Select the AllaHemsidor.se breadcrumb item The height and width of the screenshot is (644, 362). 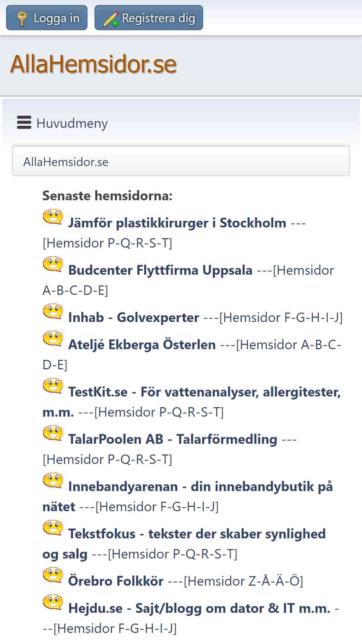click(x=66, y=162)
